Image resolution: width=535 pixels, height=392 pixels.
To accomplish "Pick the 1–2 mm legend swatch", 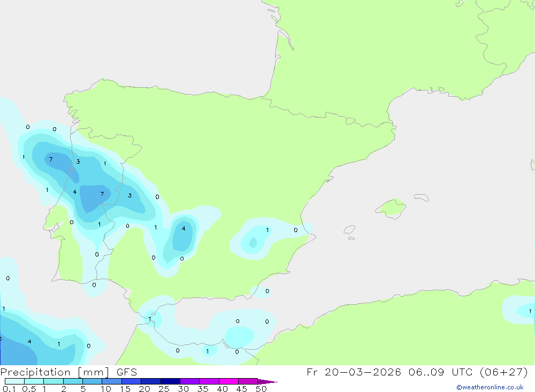I will 53,381.
